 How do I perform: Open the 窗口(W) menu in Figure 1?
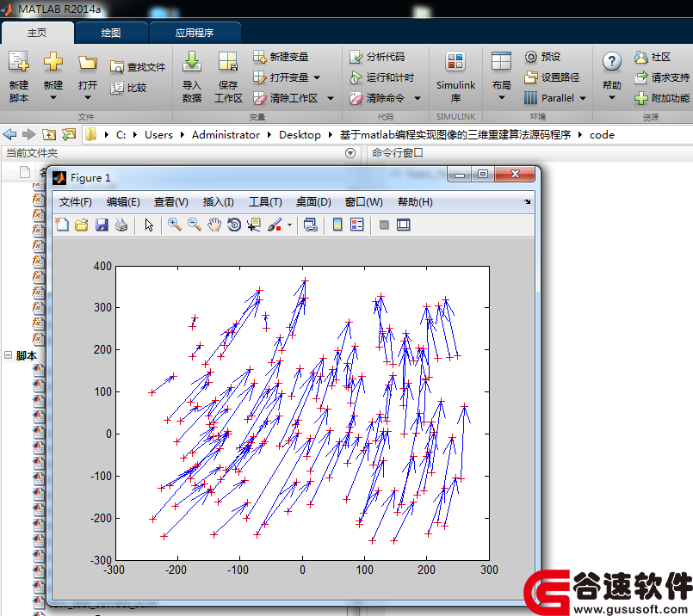(364, 202)
